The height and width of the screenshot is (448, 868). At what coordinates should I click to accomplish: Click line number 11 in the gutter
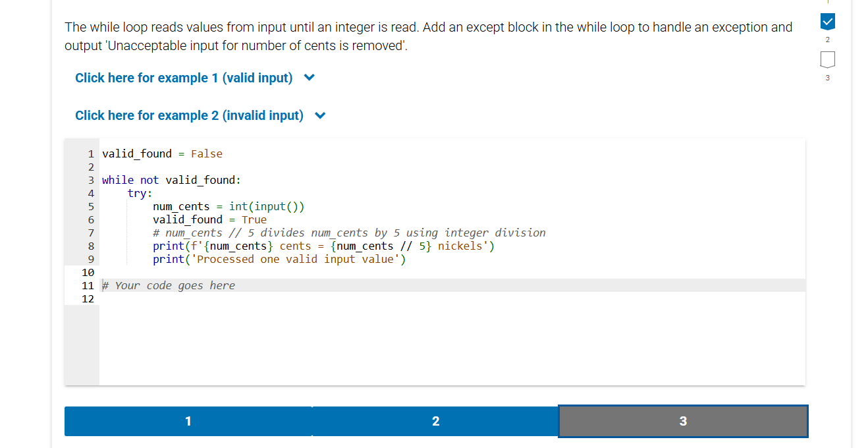pos(87,285)
